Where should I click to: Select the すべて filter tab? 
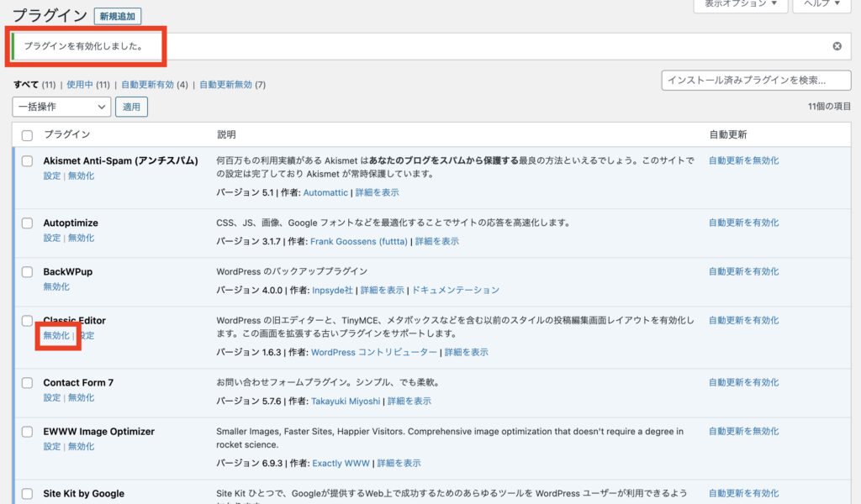pyautogui.click(x=26, y=85)
